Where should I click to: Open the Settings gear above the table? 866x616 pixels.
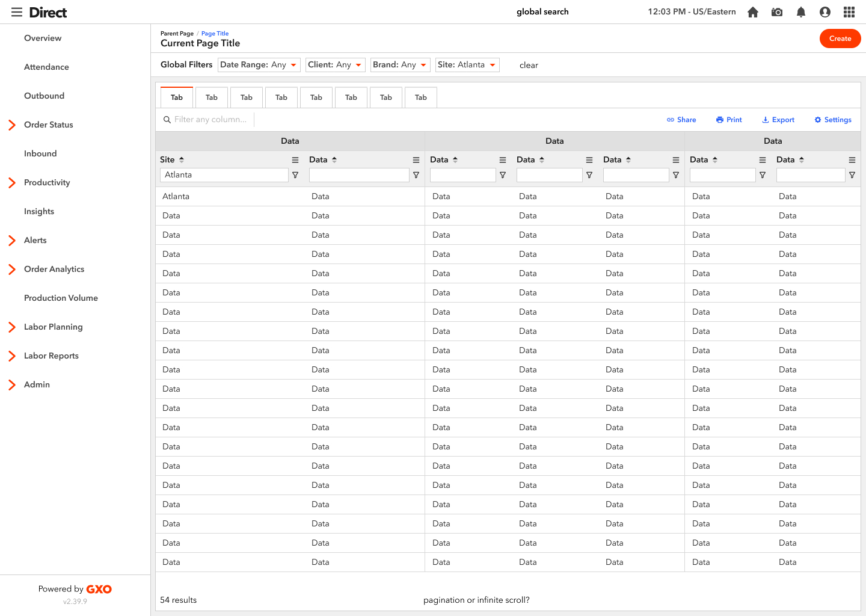tap(833, 119)
